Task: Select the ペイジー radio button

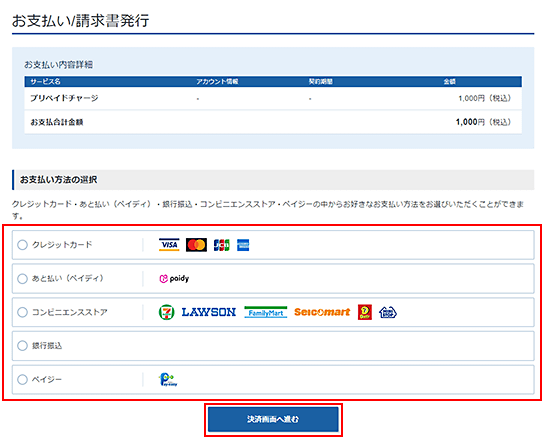Action: click(22, 379)
